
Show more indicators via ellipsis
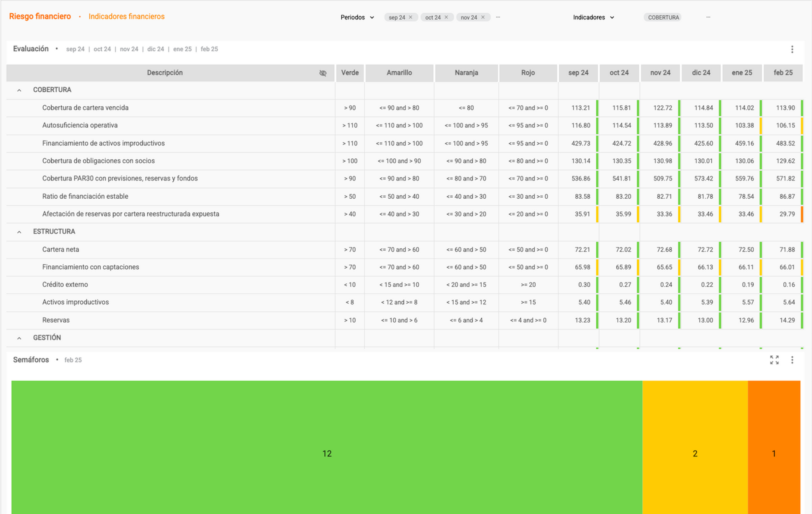[x=708, y=17]
